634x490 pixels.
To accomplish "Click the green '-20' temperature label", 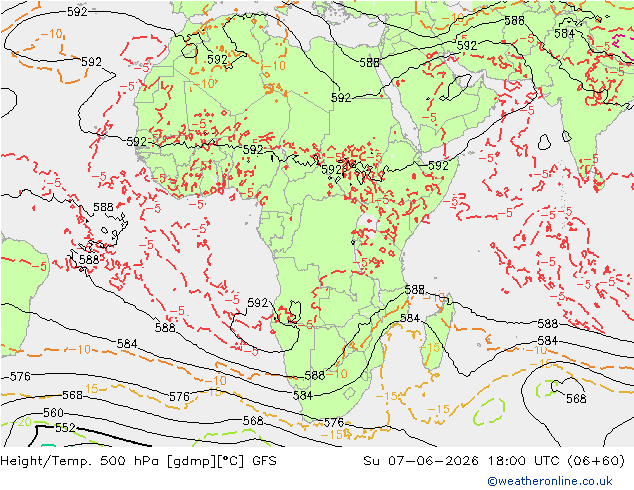I will pos(21,422).
